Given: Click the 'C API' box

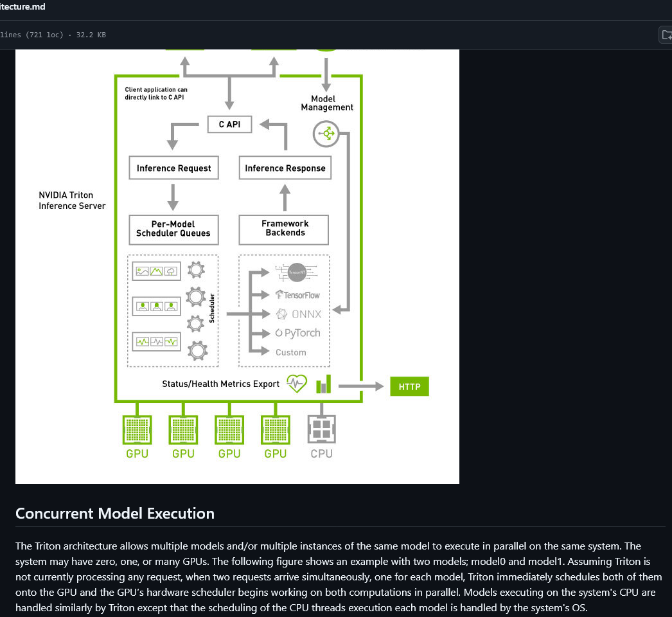Looking at the screenshot, I should click(229, 124).
